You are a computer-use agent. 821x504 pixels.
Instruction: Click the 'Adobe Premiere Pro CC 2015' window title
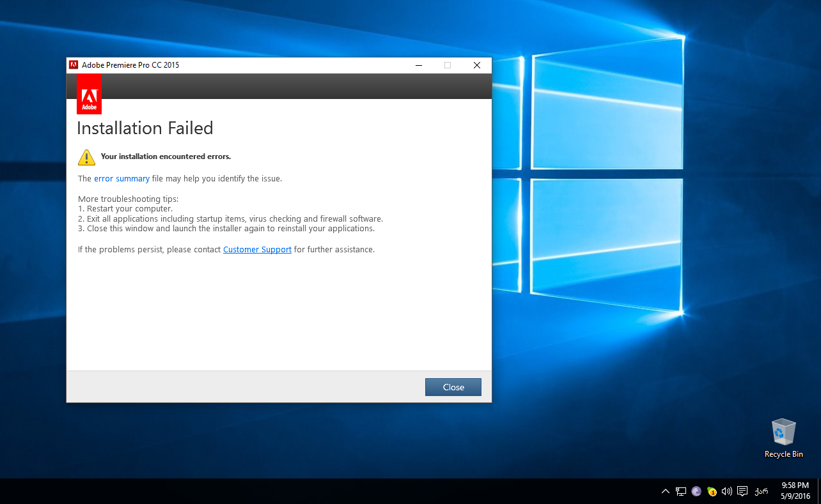coord(130,65)
